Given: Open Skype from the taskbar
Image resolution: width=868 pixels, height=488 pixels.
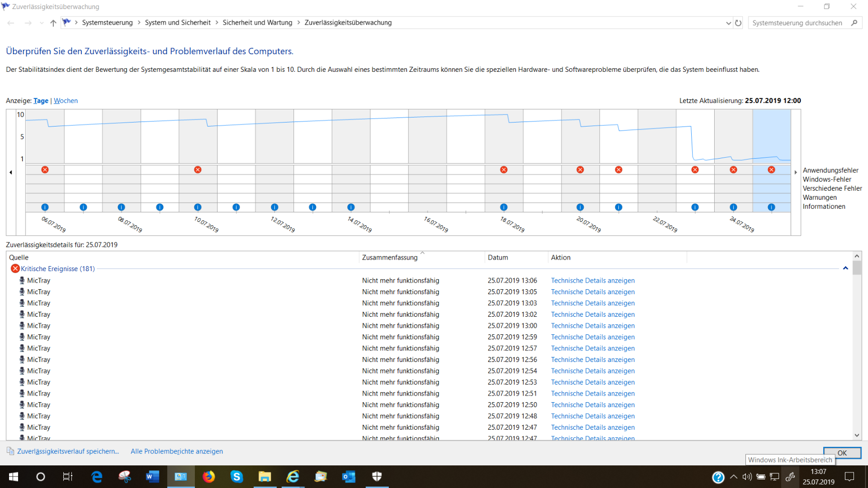Looking at the screenshot, I should [x=237, y=476].
